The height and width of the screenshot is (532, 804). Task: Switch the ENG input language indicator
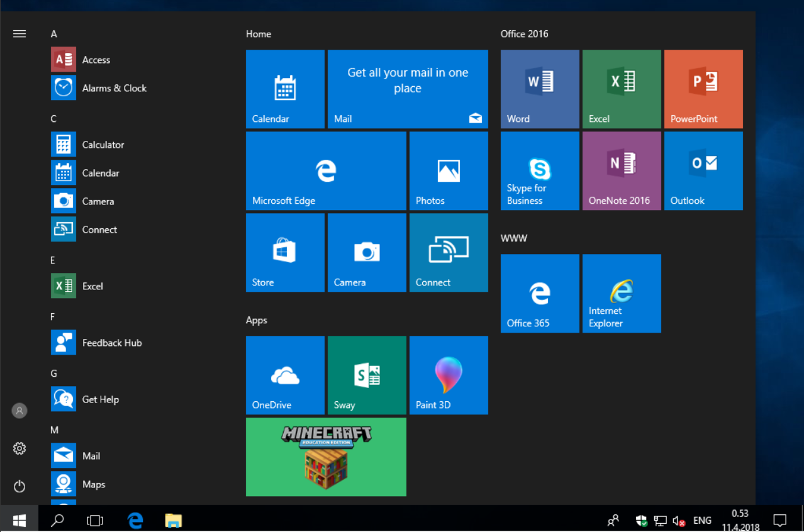(702, 520)
